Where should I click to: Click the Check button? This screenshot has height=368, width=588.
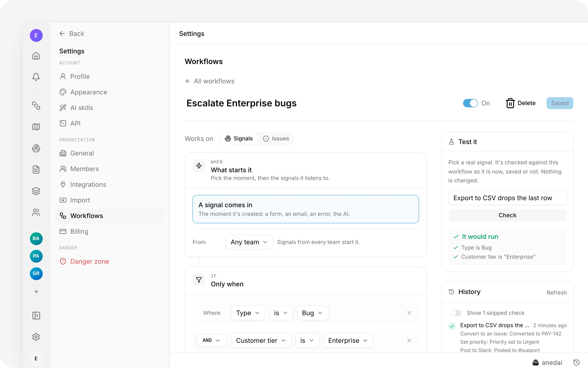tap(507, 215)
